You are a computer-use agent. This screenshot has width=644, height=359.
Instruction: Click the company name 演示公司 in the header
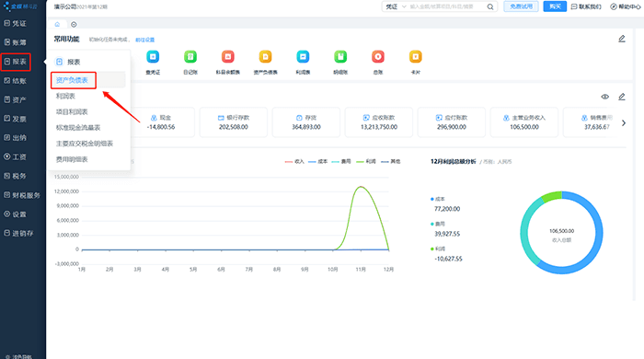(x=64, y=6)
